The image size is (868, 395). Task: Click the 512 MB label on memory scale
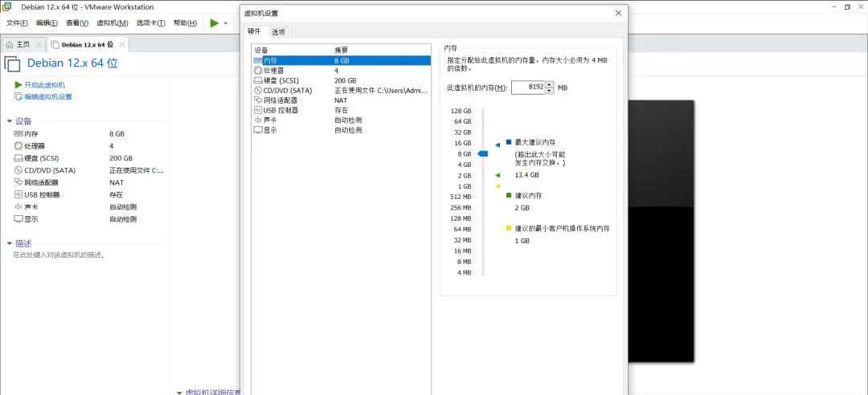461,197
